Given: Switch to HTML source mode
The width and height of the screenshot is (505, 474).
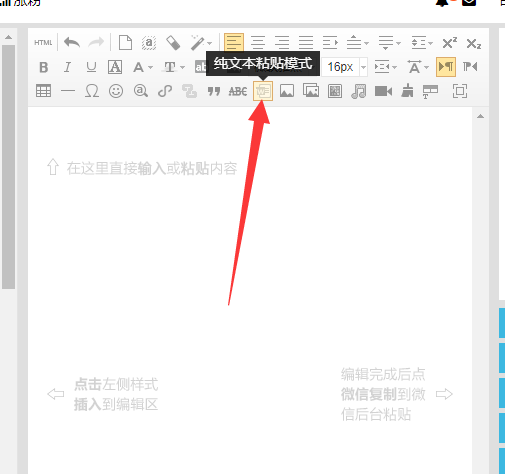Looking at the screenshot, I should pos(43,43).
